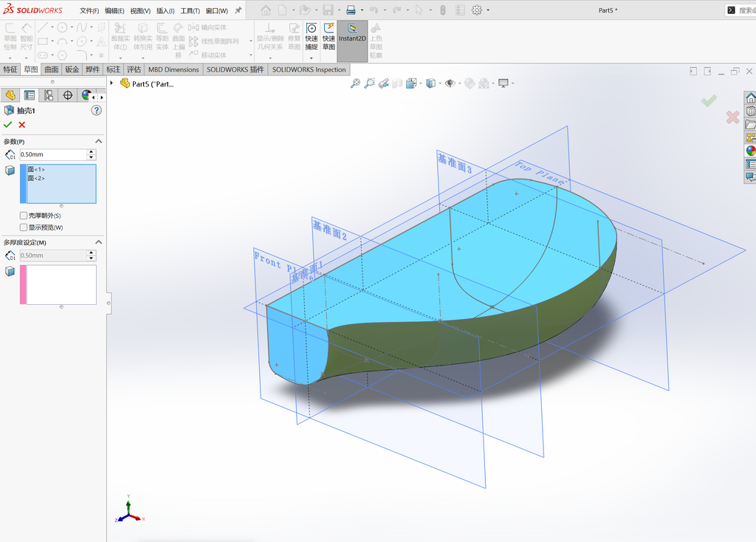Open the 文件(F) file menu

(x=89, y=10)
